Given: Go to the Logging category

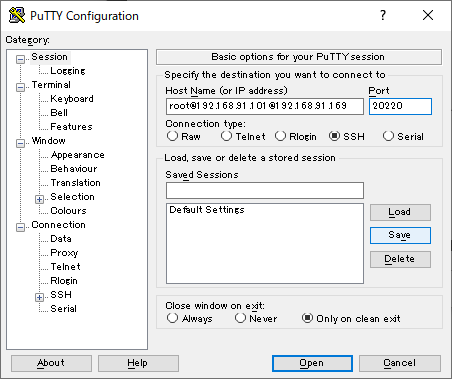Looking at the screenshot, I should 68,71.
